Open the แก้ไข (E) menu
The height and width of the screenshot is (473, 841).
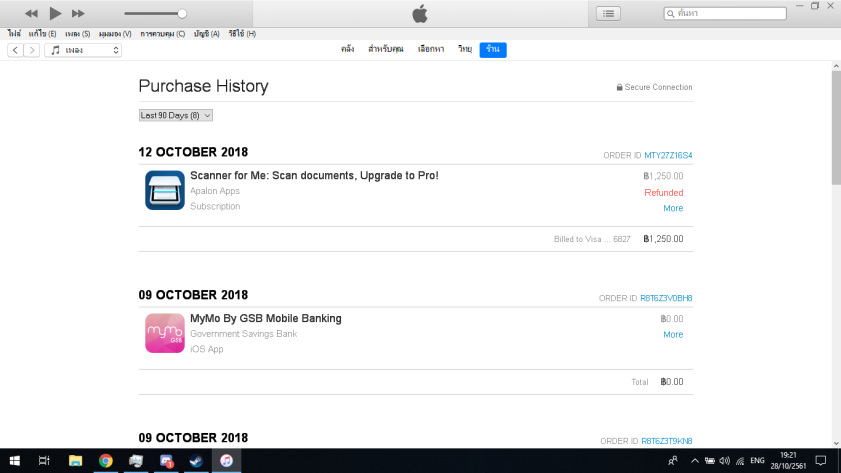pyautogui.click(x=42, y=34)
